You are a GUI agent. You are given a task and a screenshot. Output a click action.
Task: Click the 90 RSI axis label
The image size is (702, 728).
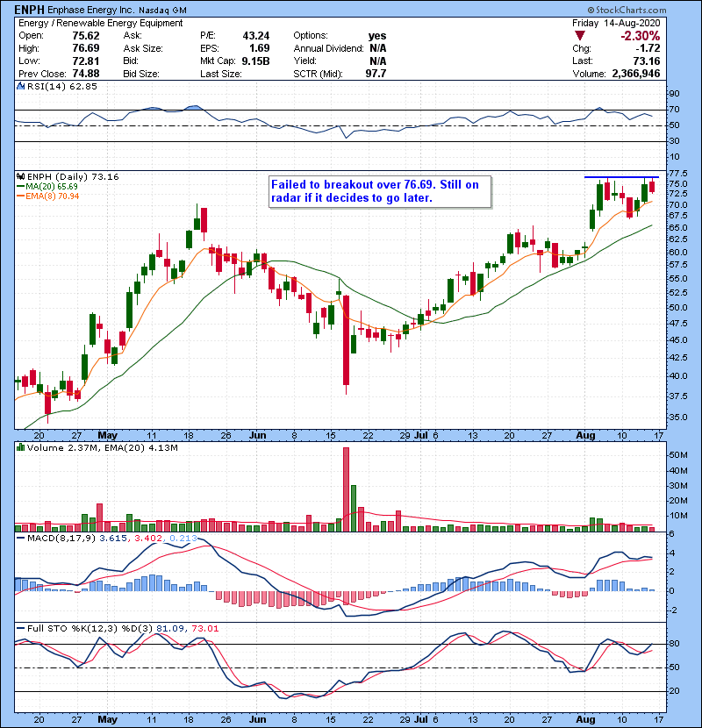click(674, 94)
